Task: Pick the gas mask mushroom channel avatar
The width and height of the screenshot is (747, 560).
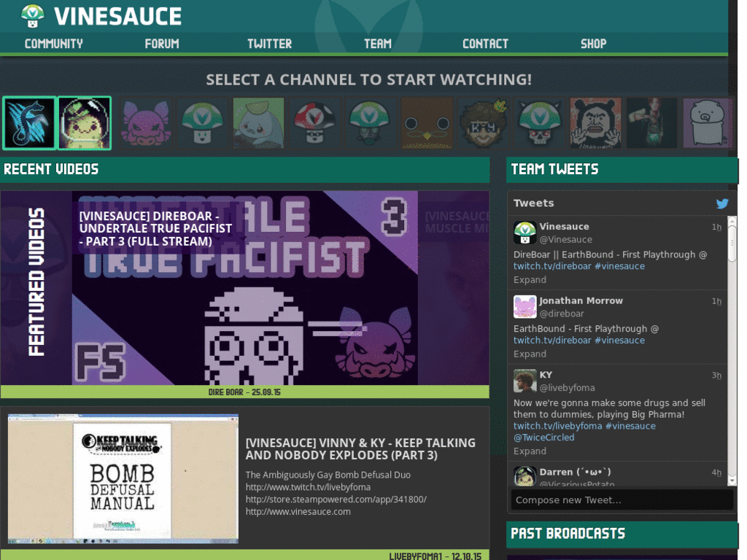Action: coord(371,123)
